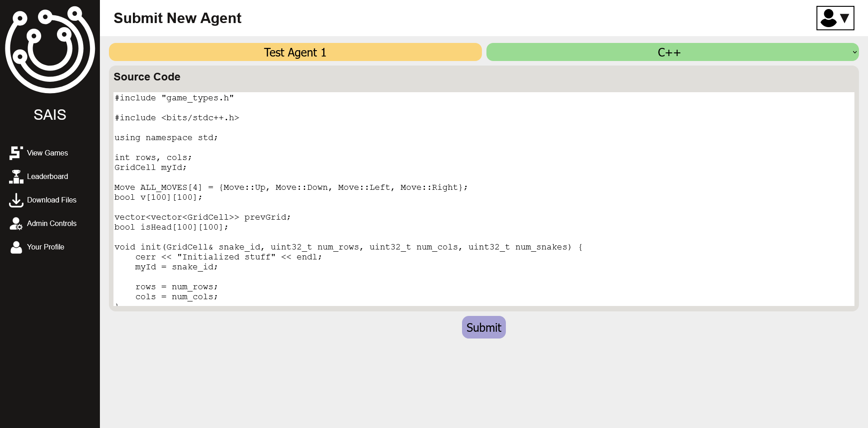Click the Admin Controls gear-person icon
This screenshot has width=868, height=428.
[16, 223]
